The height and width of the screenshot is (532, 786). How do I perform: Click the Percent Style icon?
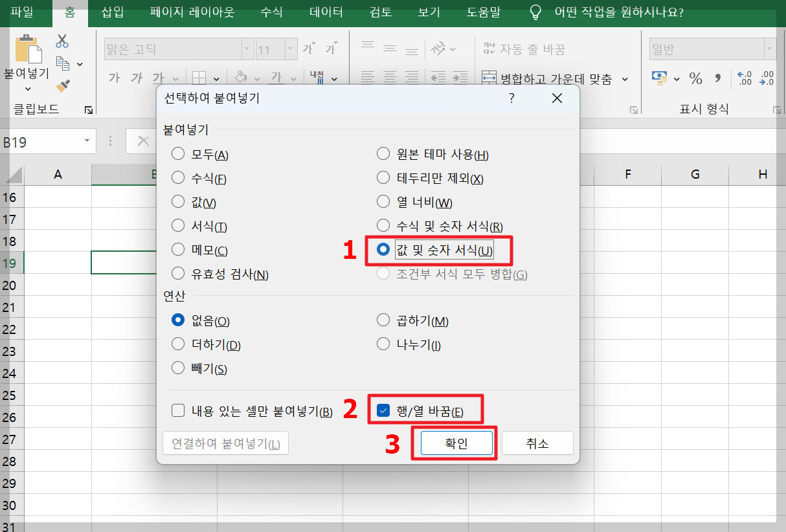(695, 78)
